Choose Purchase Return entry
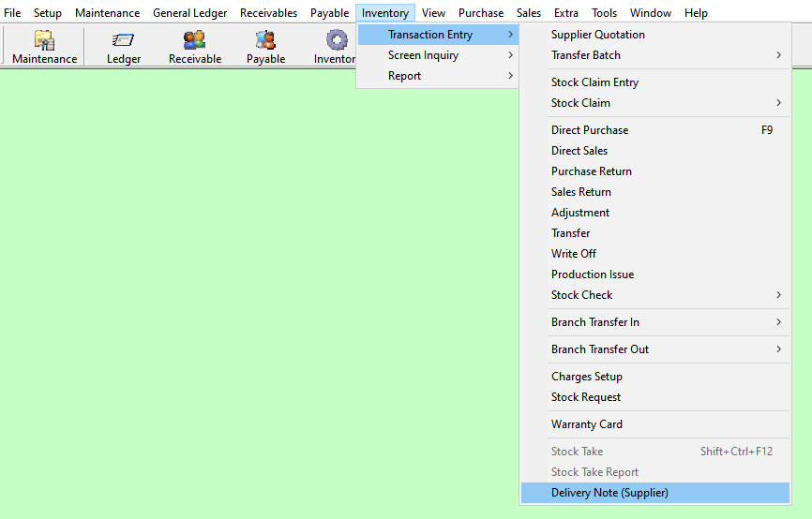The image size is (812, 519). tap(655, 171)
